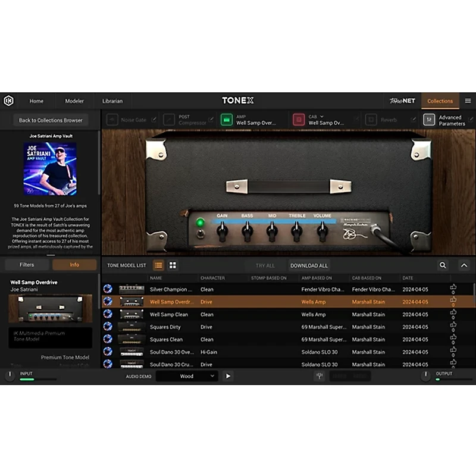Click the Squares Dirty collection badge icon
Screen dimensions: 476x476
click(108, 326)
